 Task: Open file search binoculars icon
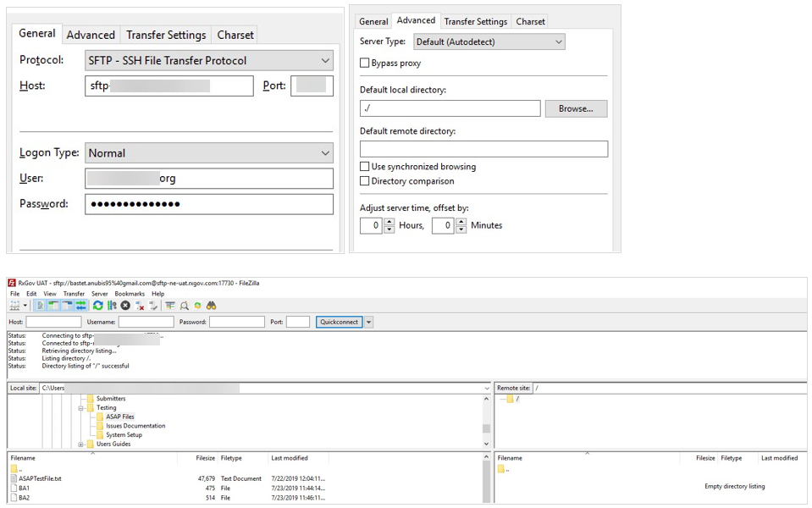(211, 306)
